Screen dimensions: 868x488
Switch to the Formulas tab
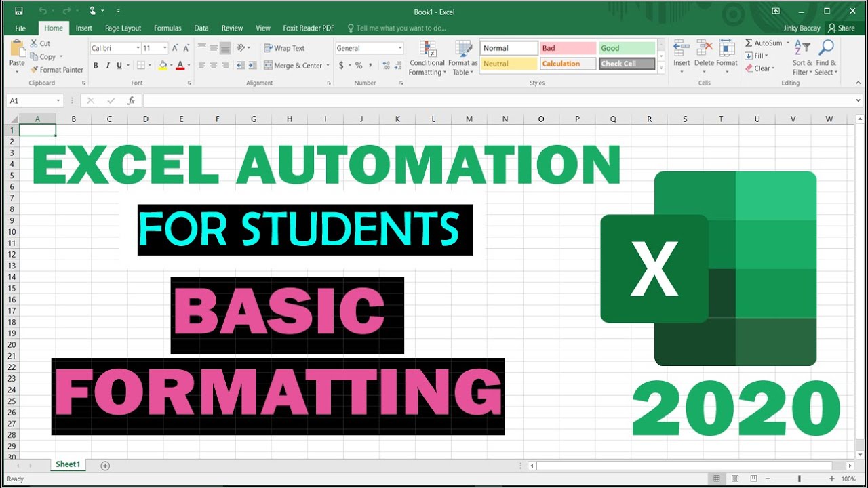coord(167,28)
